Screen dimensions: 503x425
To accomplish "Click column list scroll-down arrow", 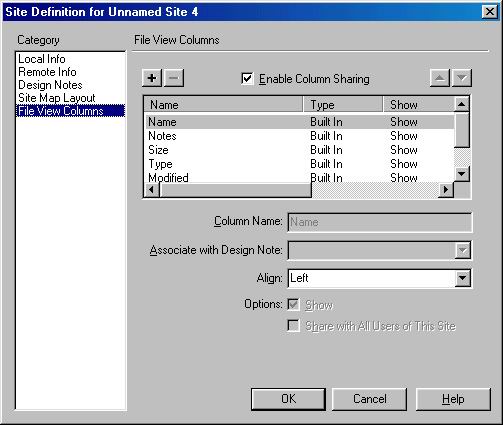I will click(x=462, y=174).
